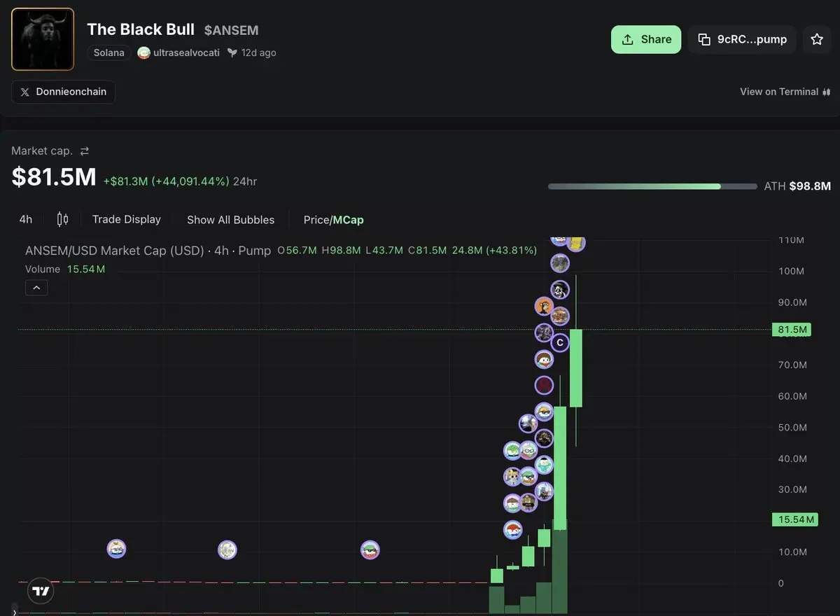Click the $81.5M market cap value
Viewport: 840px width, 616px height.
(54, 177)
